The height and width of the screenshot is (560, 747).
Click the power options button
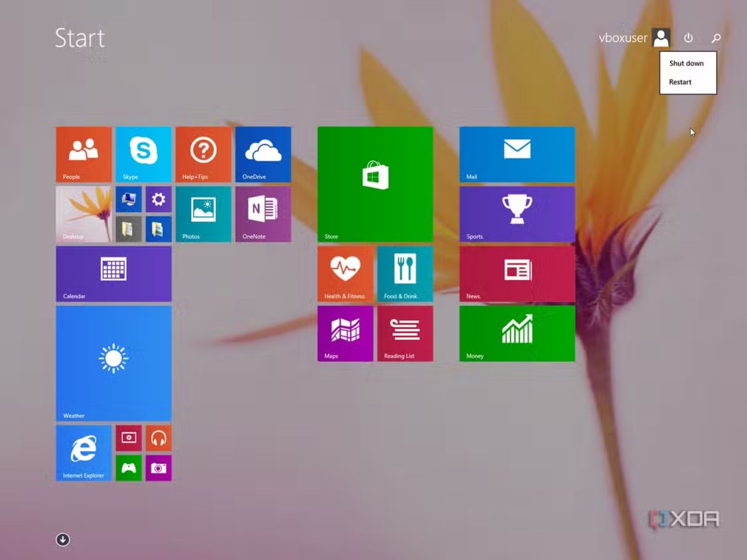pyautogui.click(x=688, y=38)
